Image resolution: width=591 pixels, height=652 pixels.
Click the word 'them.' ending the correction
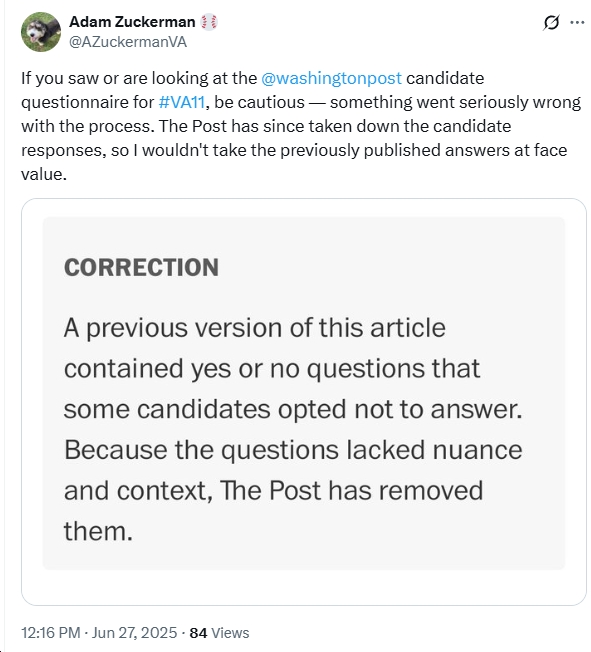point(98,531)
